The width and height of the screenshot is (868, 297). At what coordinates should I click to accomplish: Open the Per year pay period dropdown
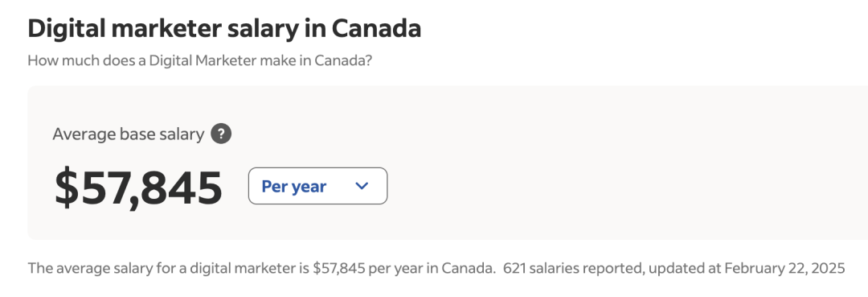317,186
